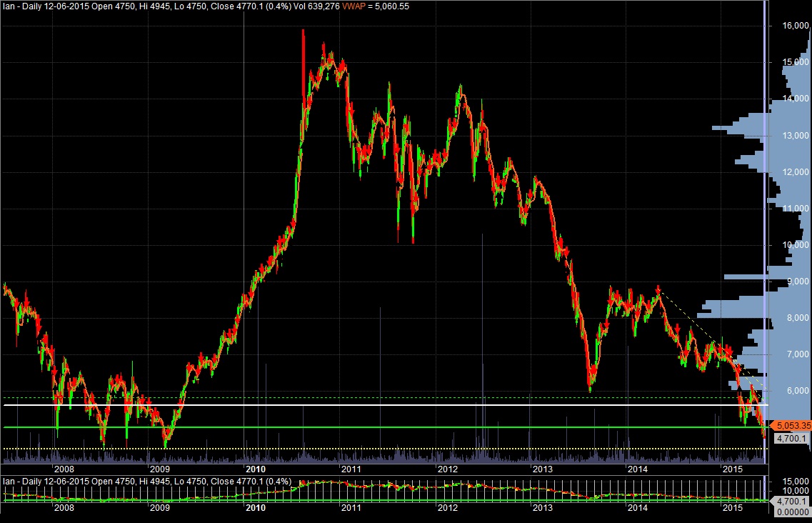The width and height of the screenshot is (812, 523).
Task: Click the gray 4,700.1 tag on main price axis
Action: (791, 439)
